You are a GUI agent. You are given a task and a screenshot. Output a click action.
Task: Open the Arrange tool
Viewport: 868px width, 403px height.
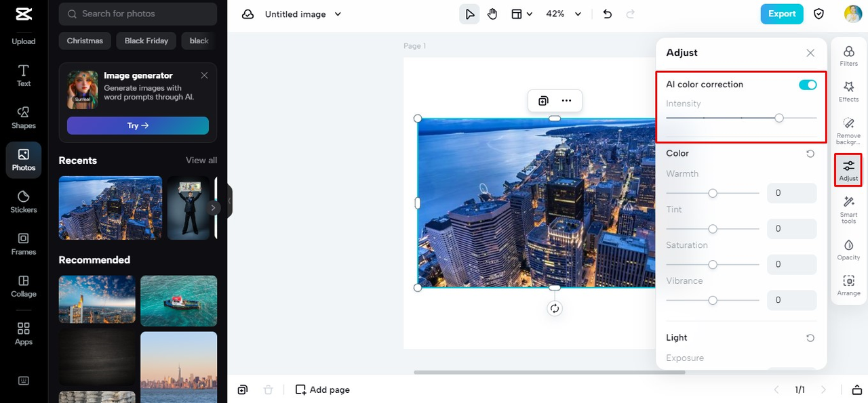pyautogui.click(x=848, y=285)
